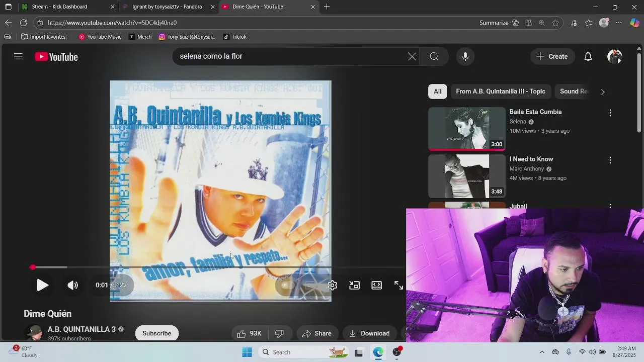Open Import favorites bookmark
The width and height of the screenshot is (644, 362).
[x=43, y=37]
